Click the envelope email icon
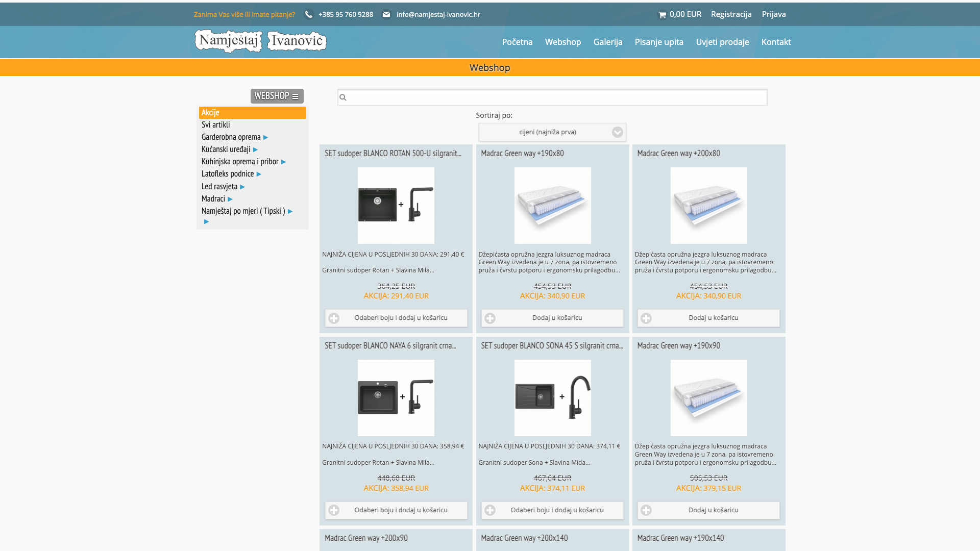 pos(386,15)
